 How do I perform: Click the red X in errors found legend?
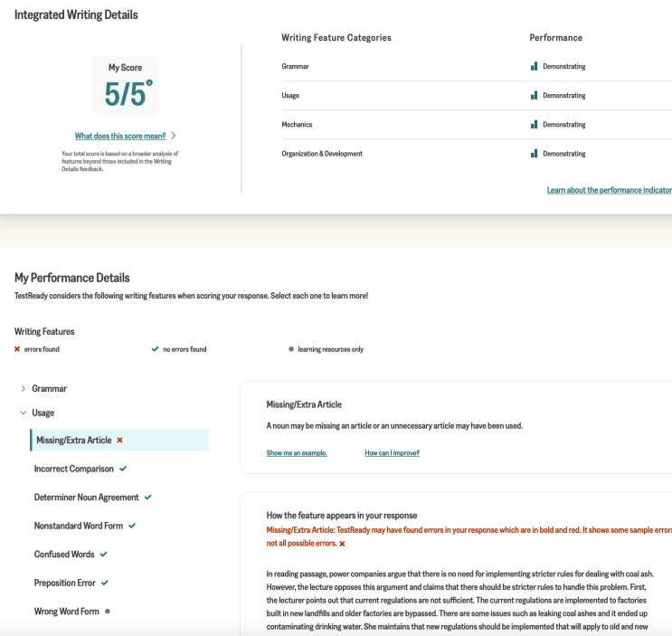click(17, 349)
